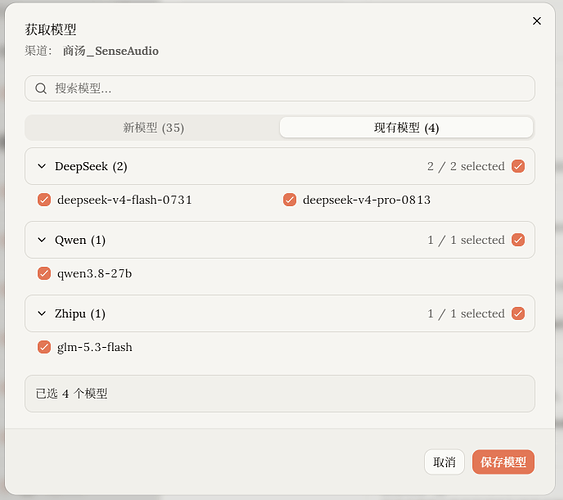The height and width of the screenshot is (500, 563).
Task: Focus the 搜索模型 search field
Action: click(280, 88)
